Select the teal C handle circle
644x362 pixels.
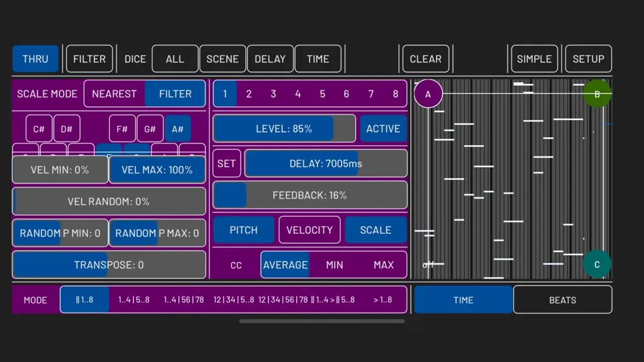(x=597, y=265)
